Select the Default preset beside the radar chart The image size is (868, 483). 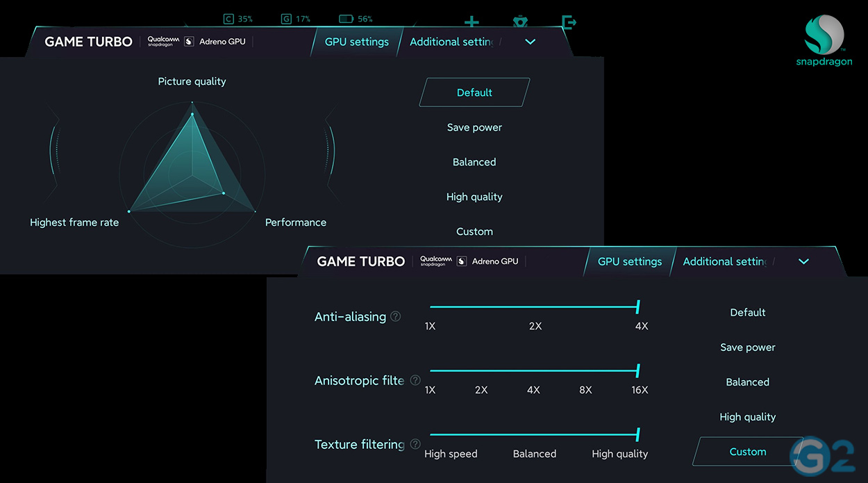(x=474, y=92)
